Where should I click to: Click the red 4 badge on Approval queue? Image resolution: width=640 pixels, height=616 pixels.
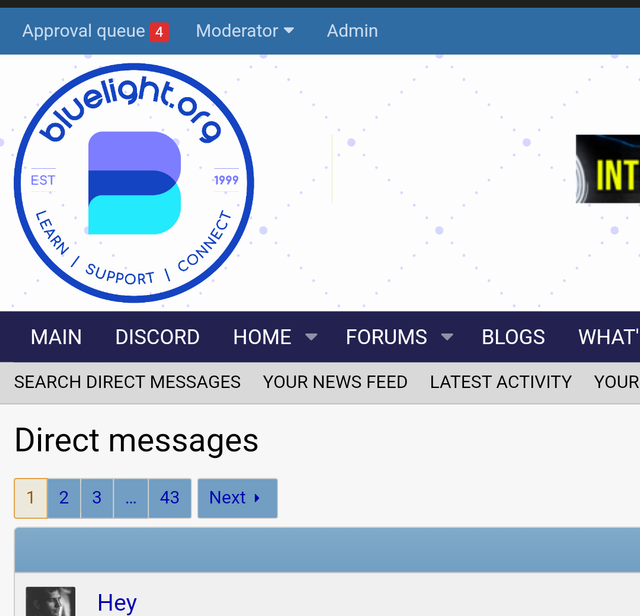point(159,32)
